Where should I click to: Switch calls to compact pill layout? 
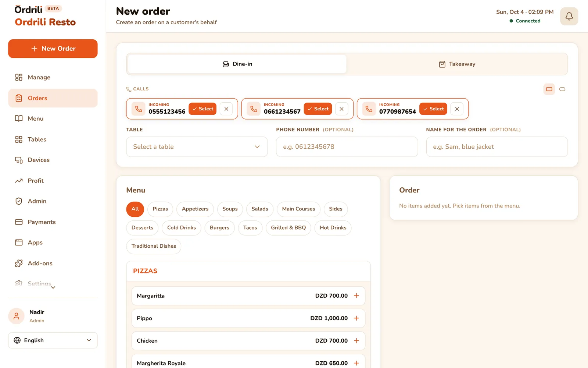(x=562, y=89)
